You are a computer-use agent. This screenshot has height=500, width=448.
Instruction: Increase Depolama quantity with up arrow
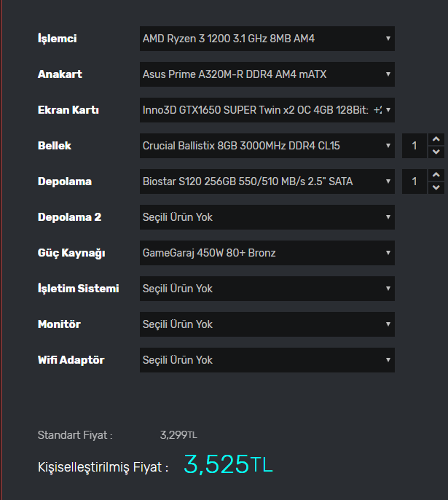[436, 175]
